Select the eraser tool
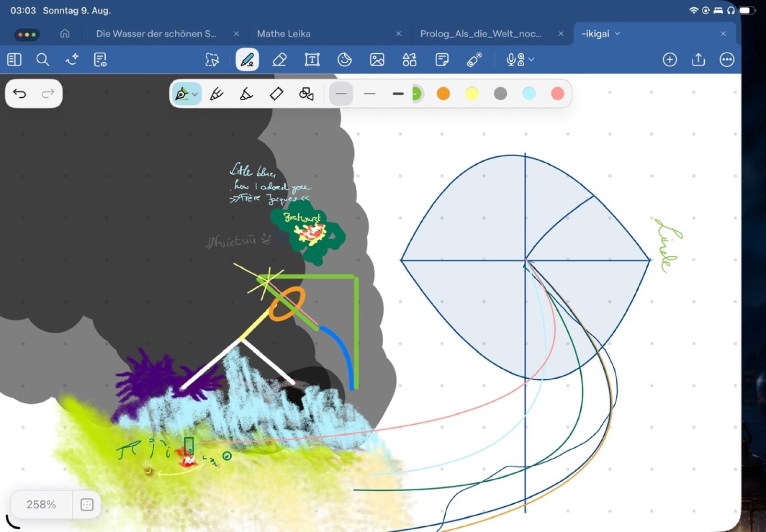 click(x=279, y=59)
